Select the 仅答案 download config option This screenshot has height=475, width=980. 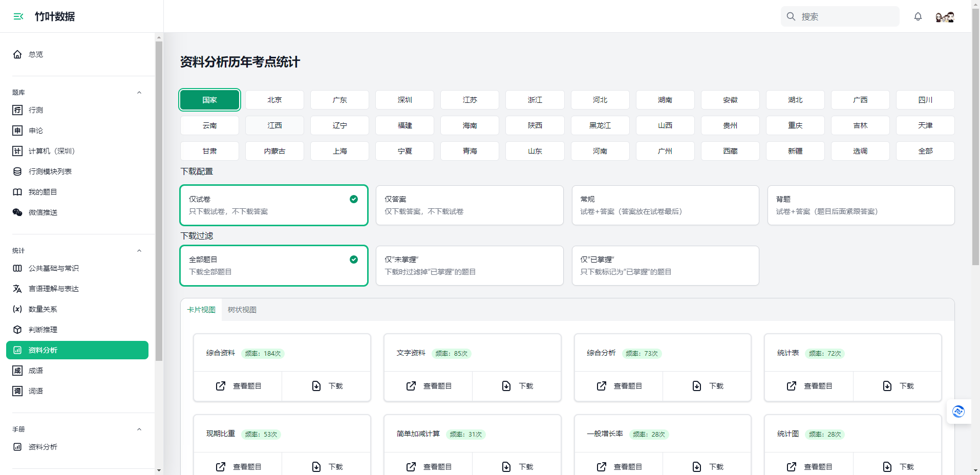click(x=469, y=205)
